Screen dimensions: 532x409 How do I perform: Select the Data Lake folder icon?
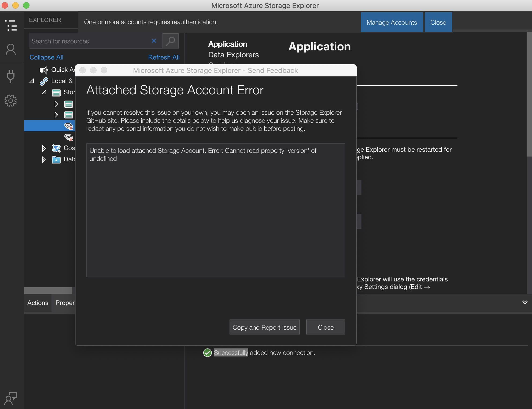click(56, 159)
